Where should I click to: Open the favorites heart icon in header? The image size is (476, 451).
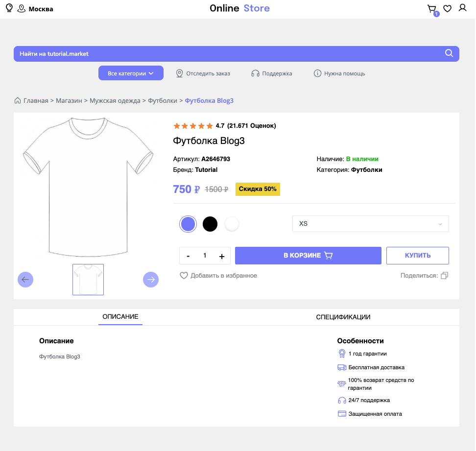pyautogui.click(x=447, y=9)
